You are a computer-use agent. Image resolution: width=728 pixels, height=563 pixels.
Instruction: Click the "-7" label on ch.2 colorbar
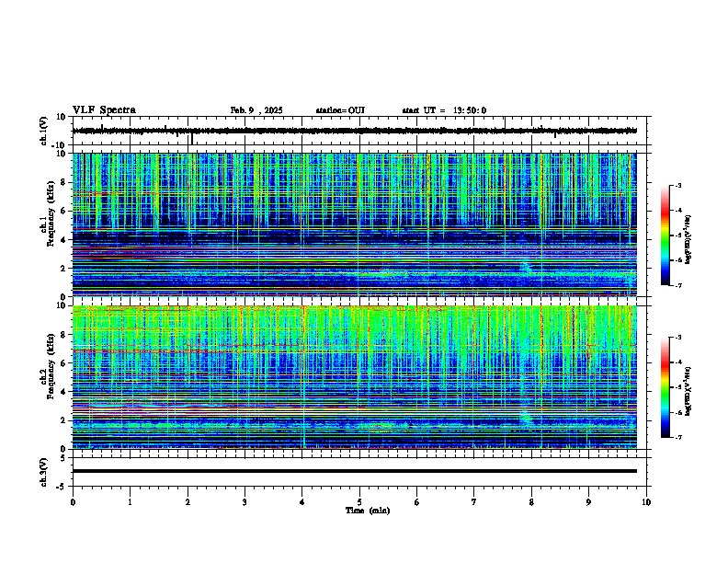[677, 437]
